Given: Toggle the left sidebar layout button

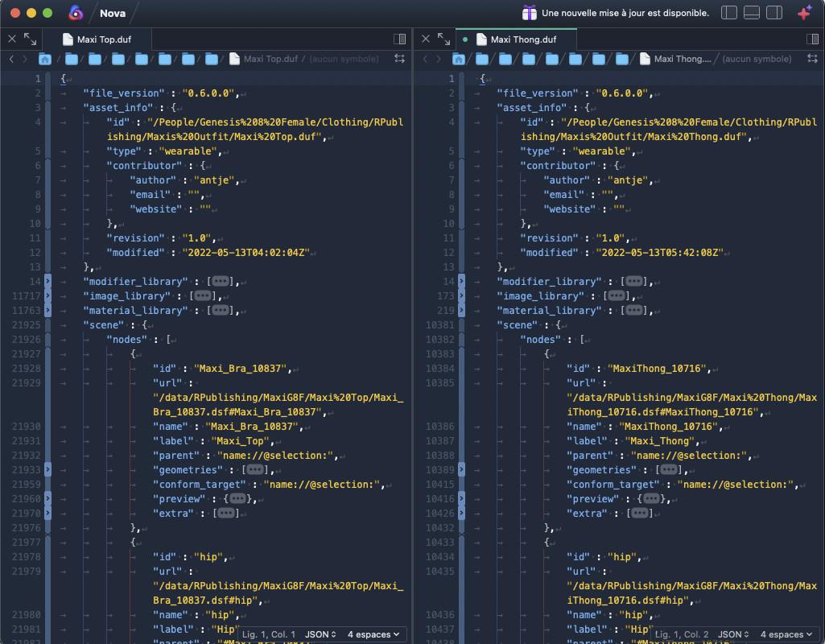Looking at the screenshot, I should [x=728, y=13].
